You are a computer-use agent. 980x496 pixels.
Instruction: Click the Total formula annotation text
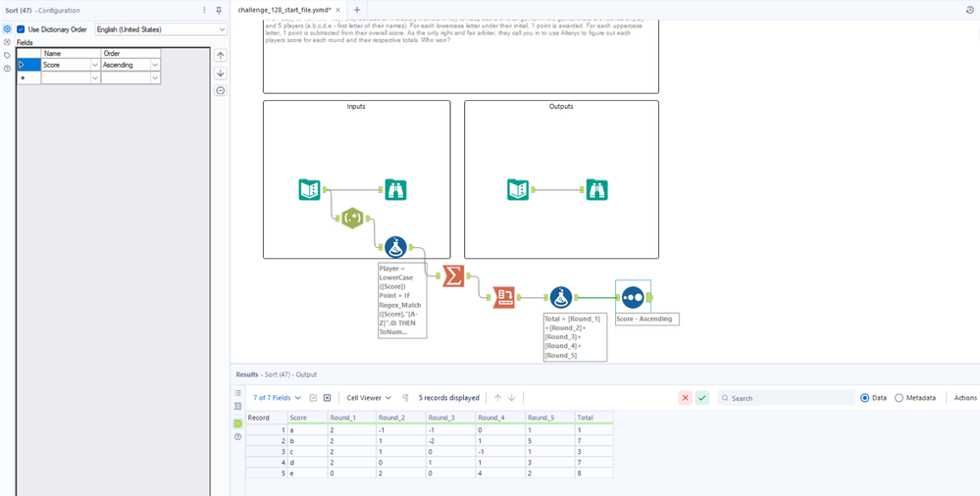[x=575, y=337]
